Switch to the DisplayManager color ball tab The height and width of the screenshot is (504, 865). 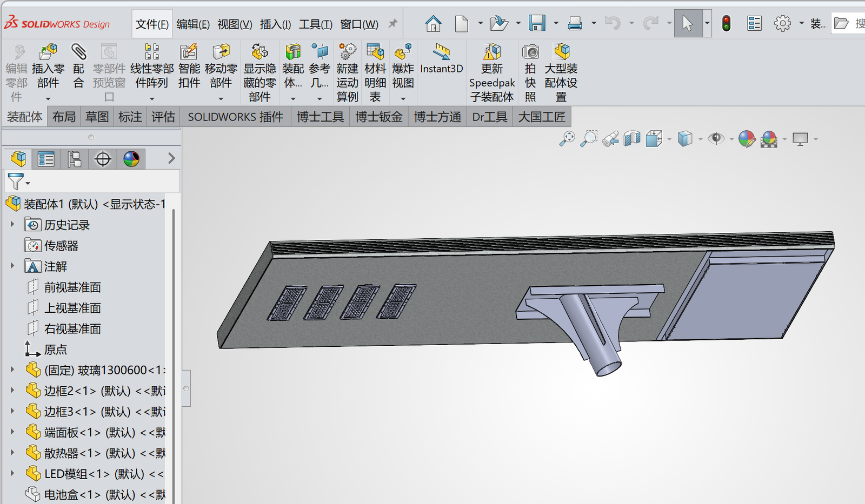tap(131, 159)
